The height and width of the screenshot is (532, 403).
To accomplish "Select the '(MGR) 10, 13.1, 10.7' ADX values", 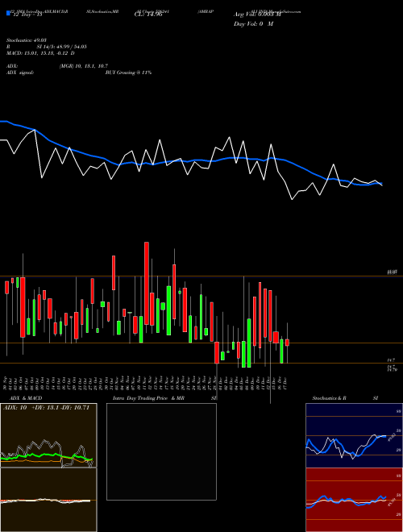I will (x=84, y=66).
